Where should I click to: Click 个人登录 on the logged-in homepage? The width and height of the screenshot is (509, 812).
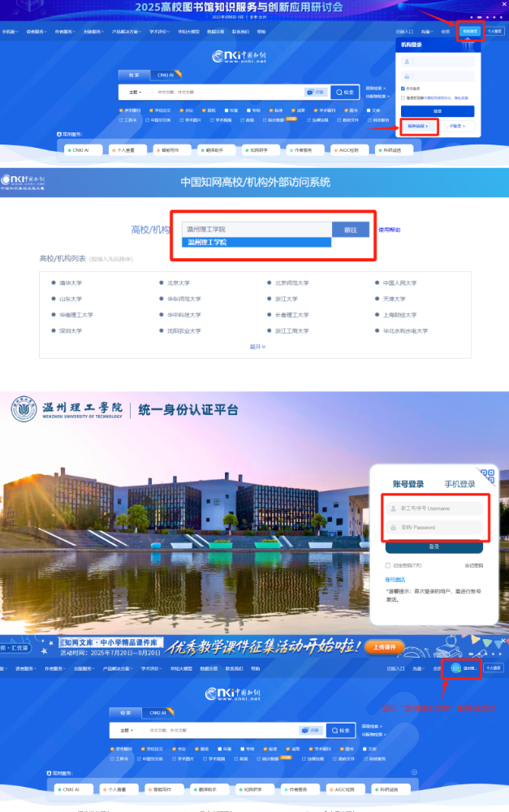[x=494, y=668]
